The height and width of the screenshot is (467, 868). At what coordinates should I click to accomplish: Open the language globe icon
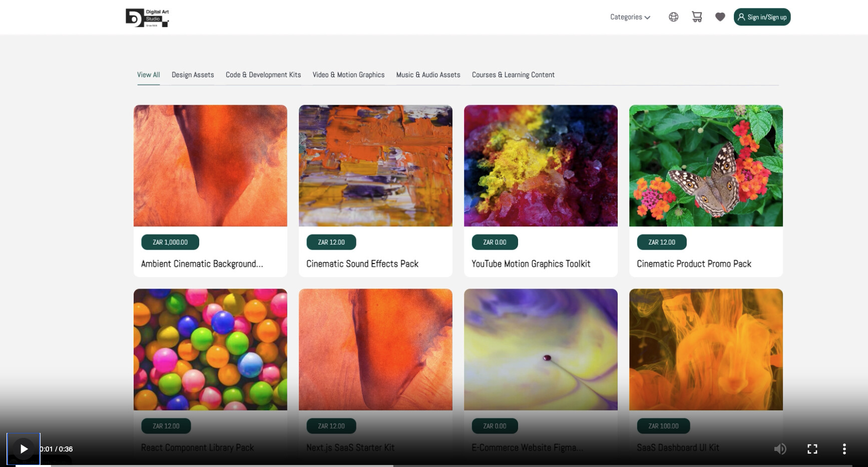(x=673, y=17)
